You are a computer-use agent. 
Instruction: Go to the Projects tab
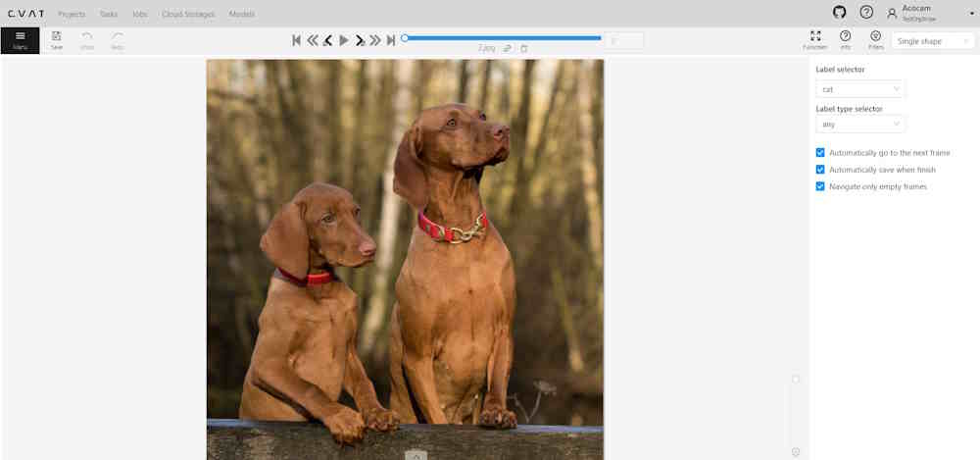click(x=72, y=15)
